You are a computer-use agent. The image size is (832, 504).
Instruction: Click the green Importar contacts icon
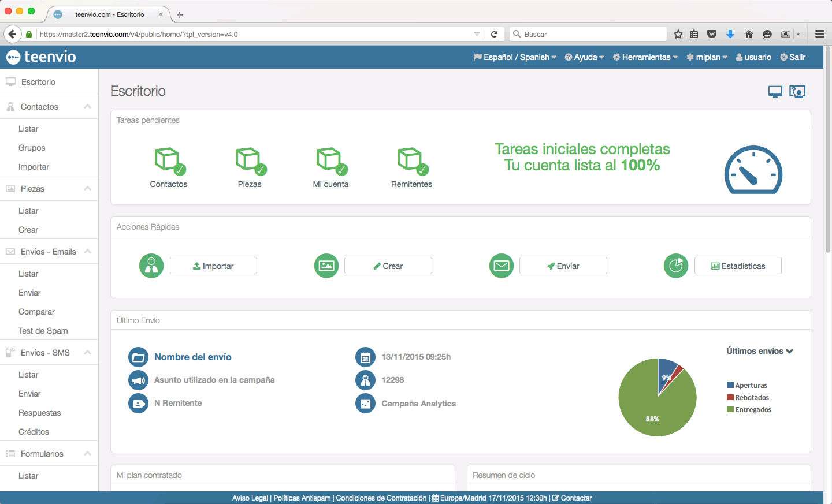[x=151, y=266]
